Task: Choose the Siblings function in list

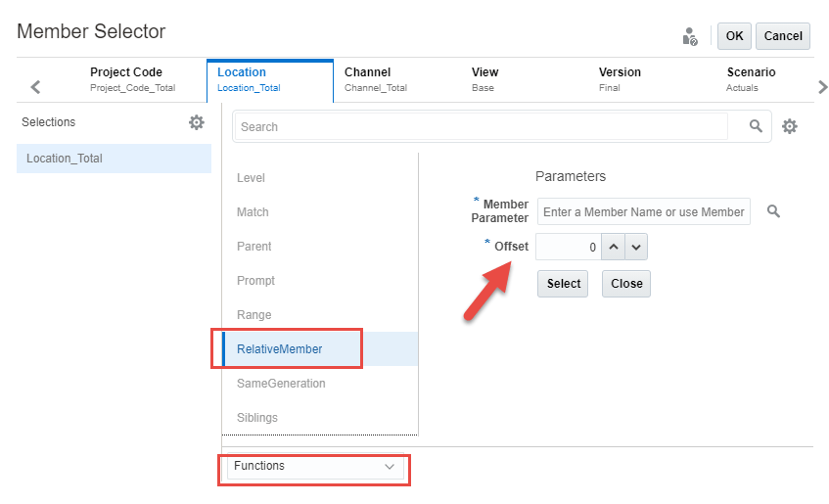Action: point(257,418)
